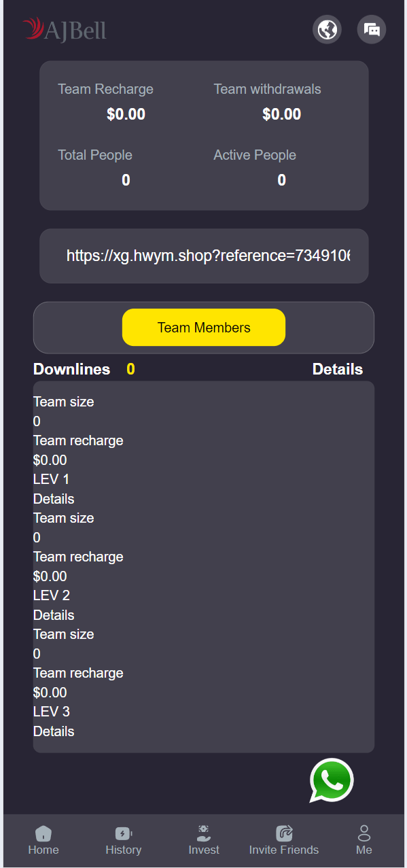
Task: Select the Team withdrawals amount
Action: point(282,114)
